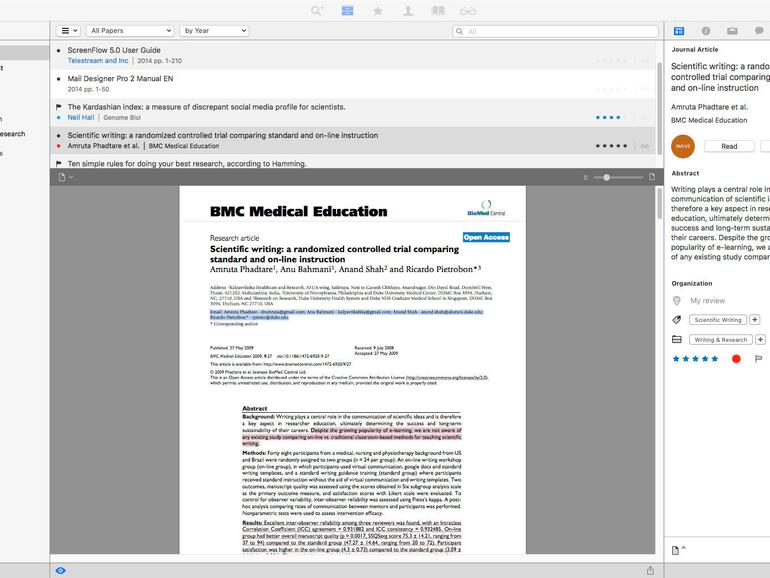770x578 pixels.
Task: Click the collections folder icon
Action: (677, 339)
